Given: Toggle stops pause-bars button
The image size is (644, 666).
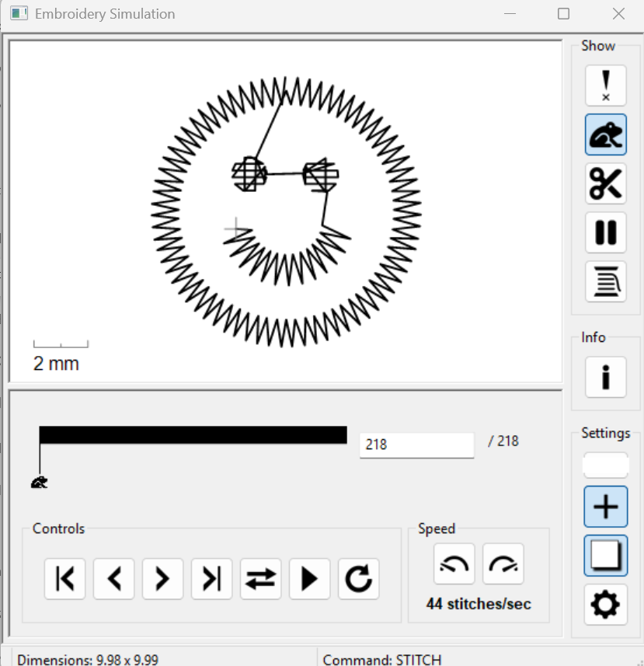Looking at the screenshot, I should pos(605,232).
